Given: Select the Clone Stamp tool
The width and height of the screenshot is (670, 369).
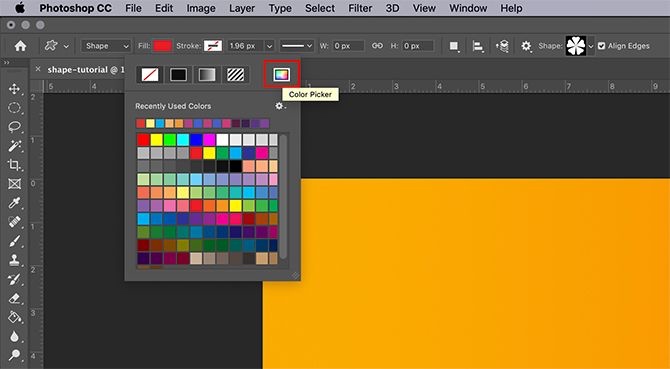Looking at the screenshot, I should (14, 260).
